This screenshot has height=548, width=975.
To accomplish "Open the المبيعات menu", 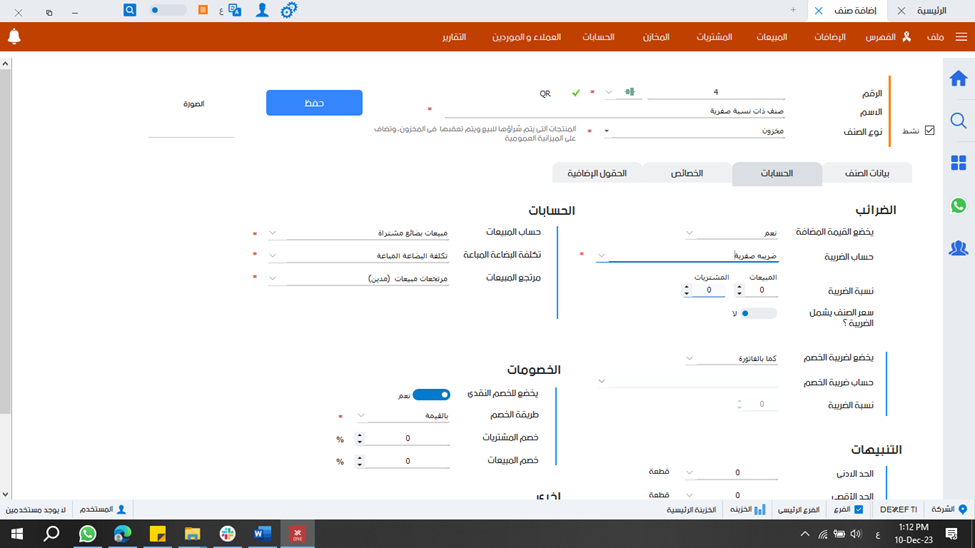I will click(x=772, y=37).
